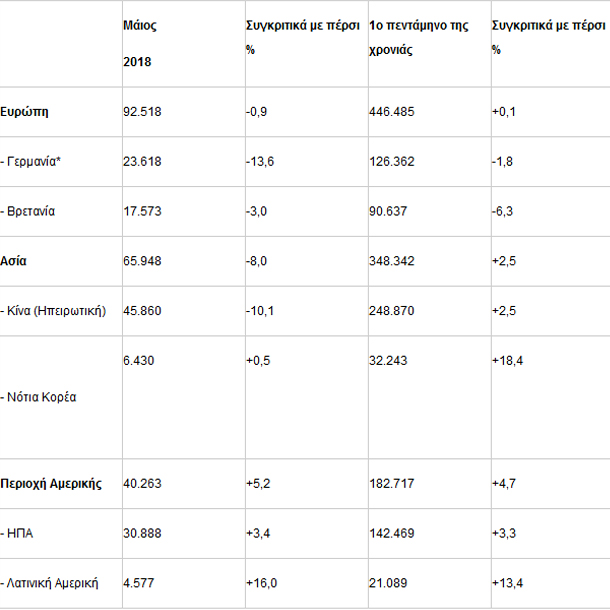610x610 pixels.
Task: Select the Νότια Κορέα row label
Action: pyautogui.click(x=42, y=397)
